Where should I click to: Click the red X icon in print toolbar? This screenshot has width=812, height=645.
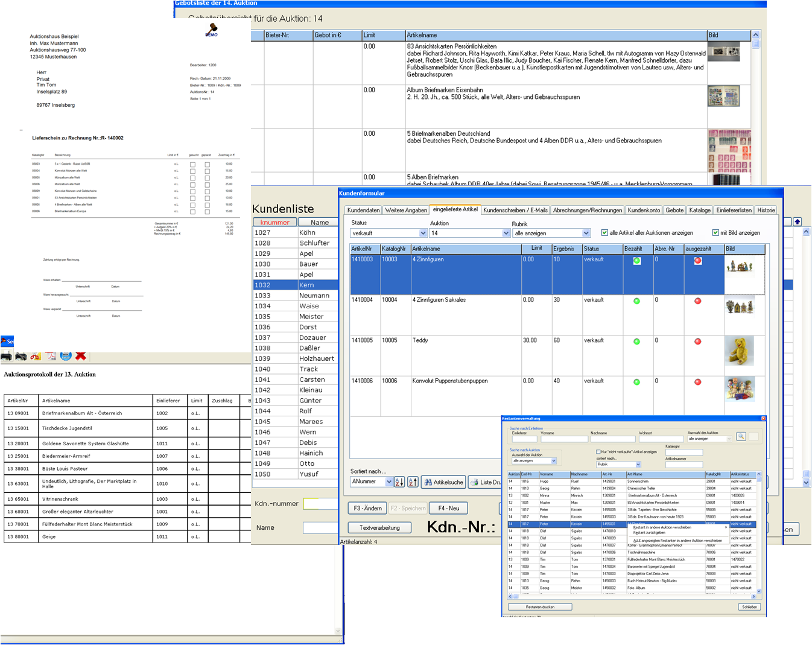coord(81,356)
